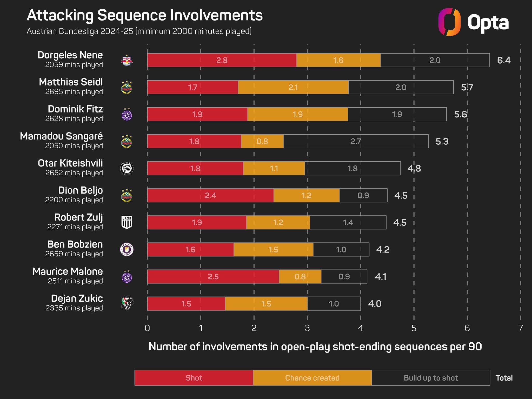Click Maurice Malone's 2.5 shot bar segment
This screenshot has width=532, height=399.
[213, 276]
